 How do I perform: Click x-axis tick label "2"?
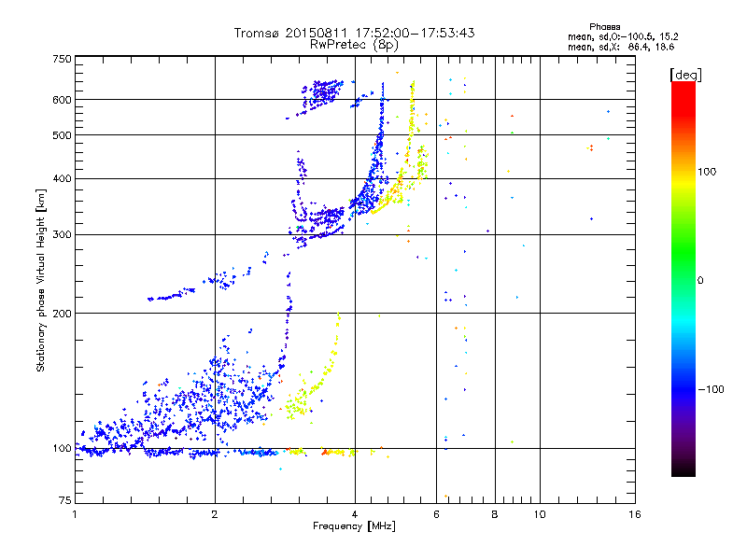[x=215, y=514]
